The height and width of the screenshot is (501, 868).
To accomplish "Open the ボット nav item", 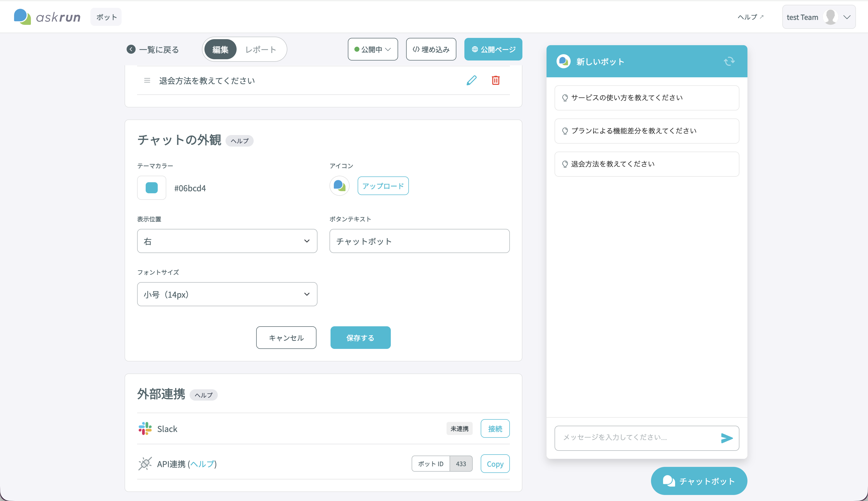I will pos(106,17).
